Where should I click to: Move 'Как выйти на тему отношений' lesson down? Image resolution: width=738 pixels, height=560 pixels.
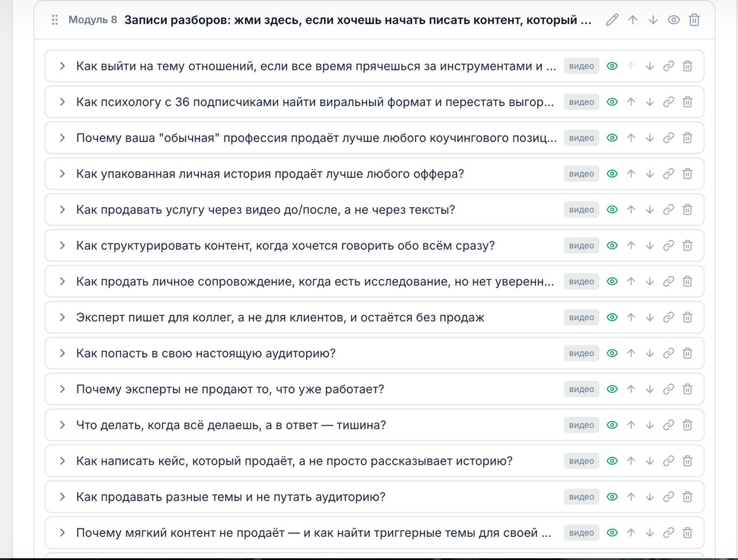tap(650, 66)
